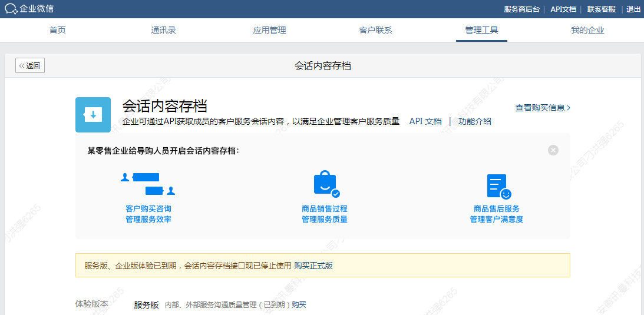Open 查看购买信息 details
This screenshot has height=315, width=644.
point(542,108)
